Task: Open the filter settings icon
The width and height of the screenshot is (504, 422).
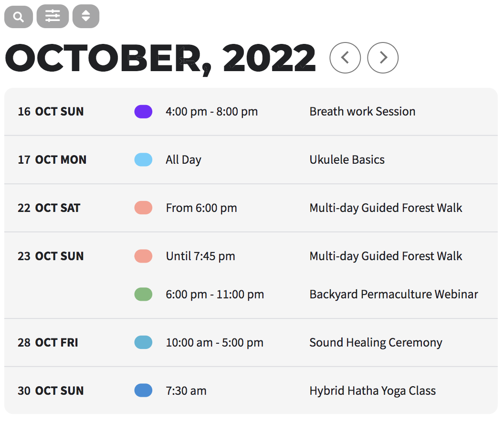Action: pos(52,16)
